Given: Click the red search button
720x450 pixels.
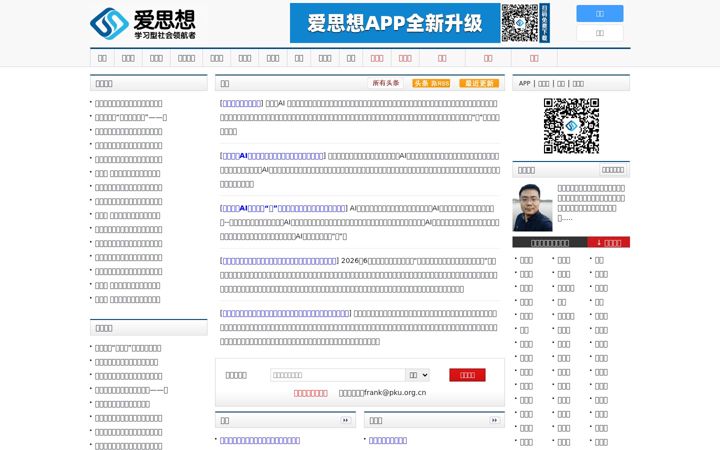Looking at the screenshot, I should (x=467, y=375).
